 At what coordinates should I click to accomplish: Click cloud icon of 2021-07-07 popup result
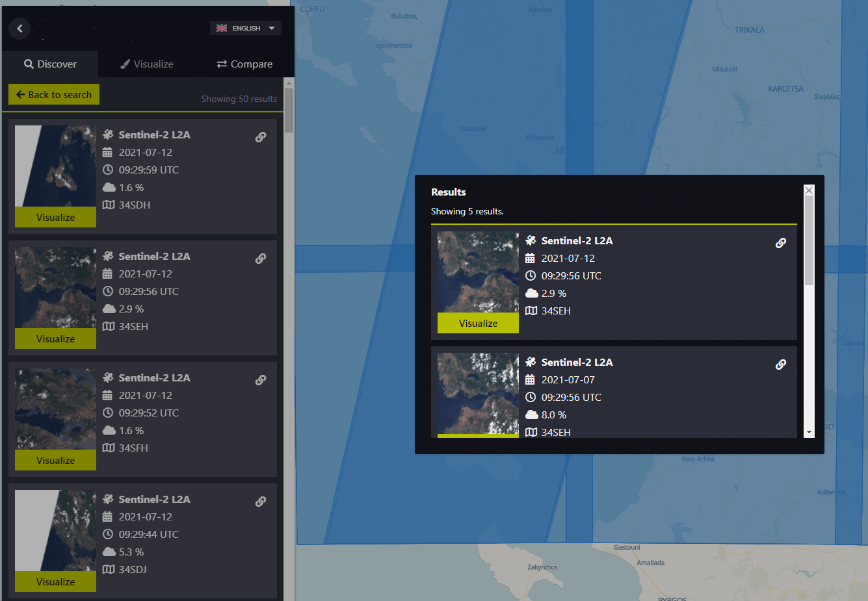coord(531,415)
